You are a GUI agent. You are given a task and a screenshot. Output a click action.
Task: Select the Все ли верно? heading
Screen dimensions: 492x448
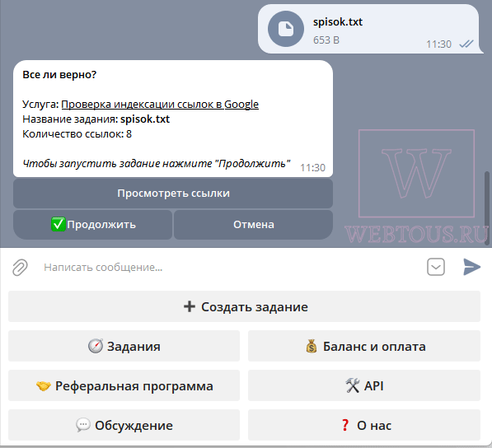click(59, 75)
